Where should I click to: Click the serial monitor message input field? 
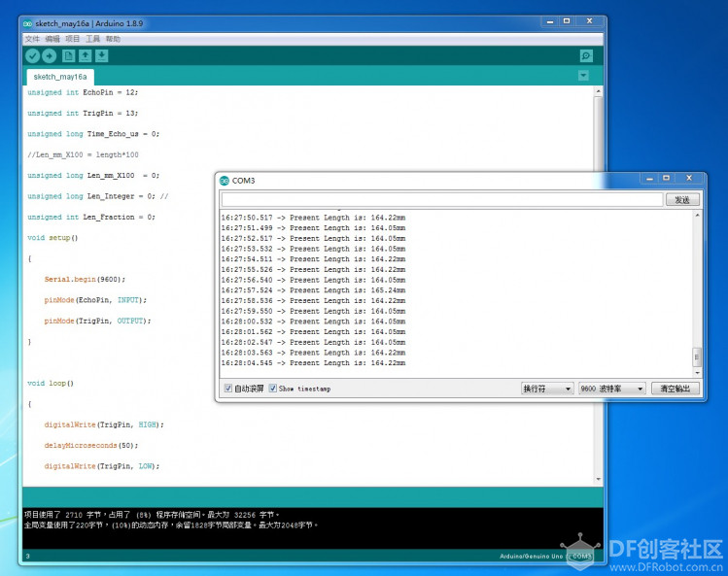tap(442, 199)
